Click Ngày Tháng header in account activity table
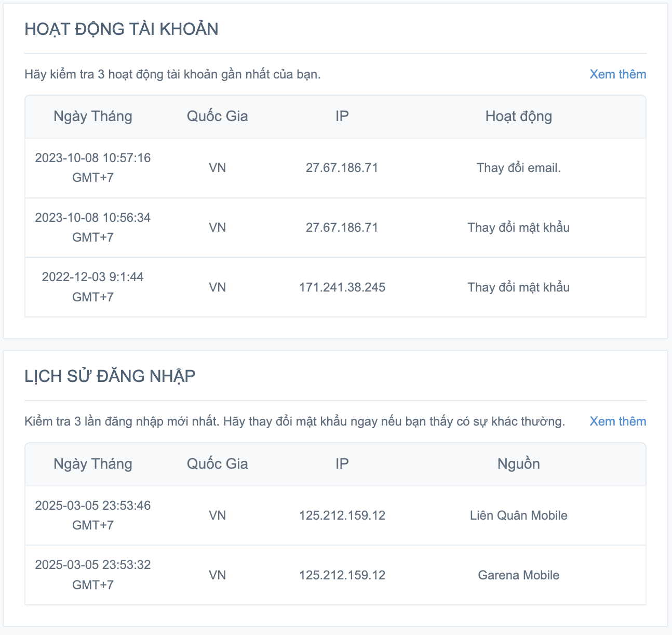The image size is (672, 635). (x=93, y=116)
